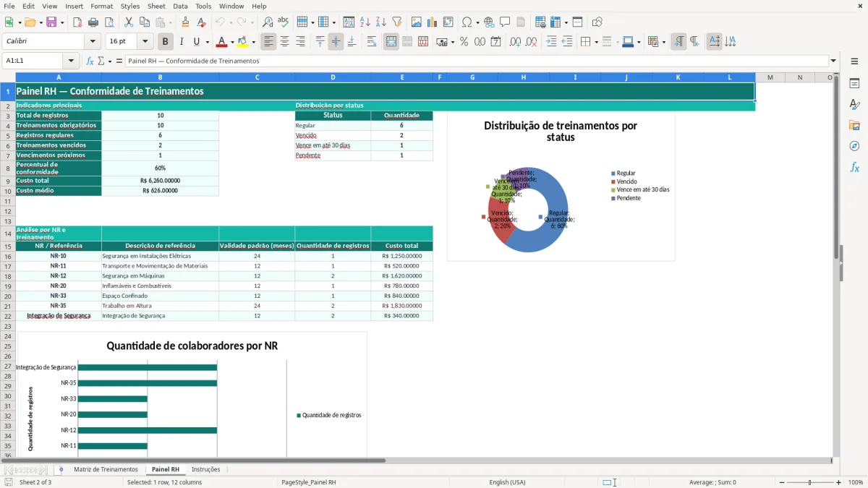The image size is (868, 488).
Task: Select column M header
Action: pyautogui.click(x=770, y=77)
